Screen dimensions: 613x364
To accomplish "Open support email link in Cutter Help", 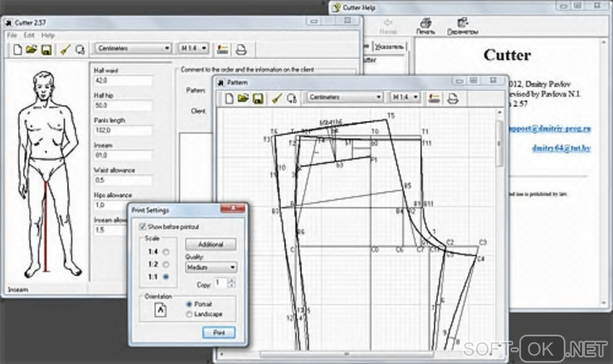I will click(x=551, y=129).
